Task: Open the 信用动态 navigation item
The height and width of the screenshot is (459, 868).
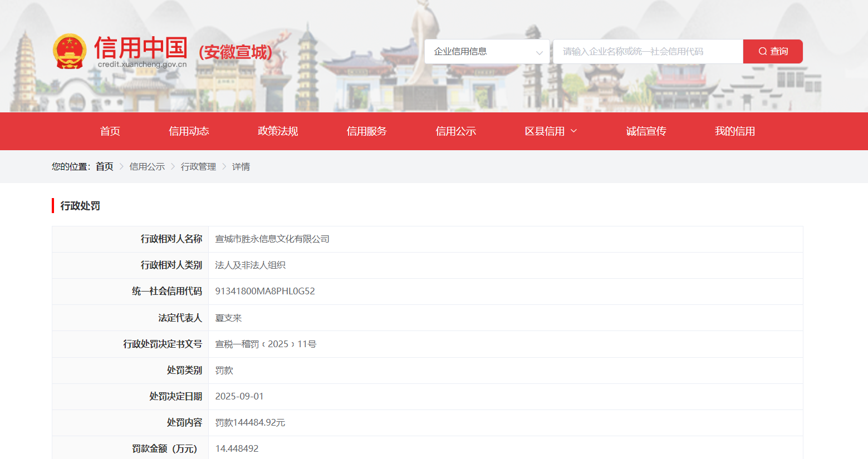Action: 189,131
